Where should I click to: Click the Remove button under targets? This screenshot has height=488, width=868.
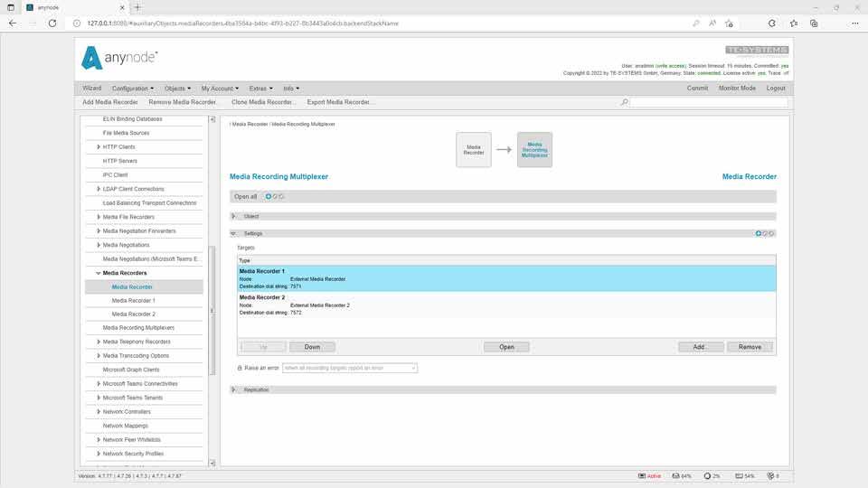(x=750, y=347)
